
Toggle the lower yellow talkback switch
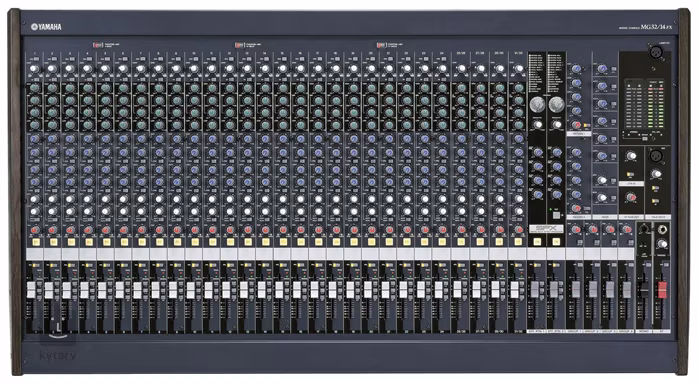point(655,202)
